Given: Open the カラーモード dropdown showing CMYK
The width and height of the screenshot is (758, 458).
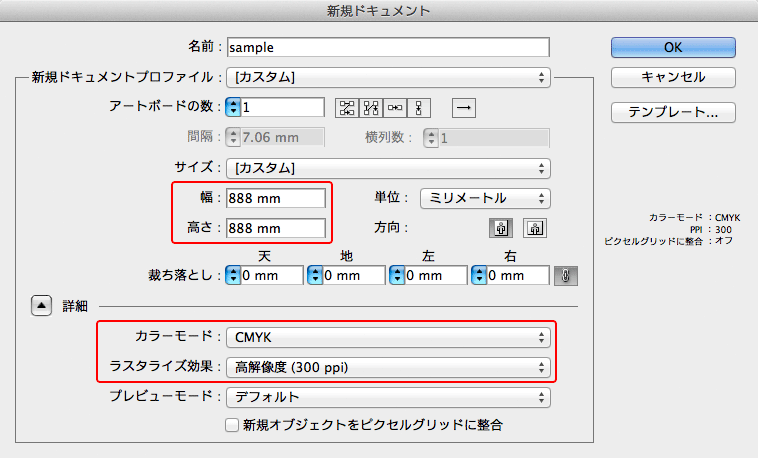Looking at the screenshot, I should click(x=388, y=338).
